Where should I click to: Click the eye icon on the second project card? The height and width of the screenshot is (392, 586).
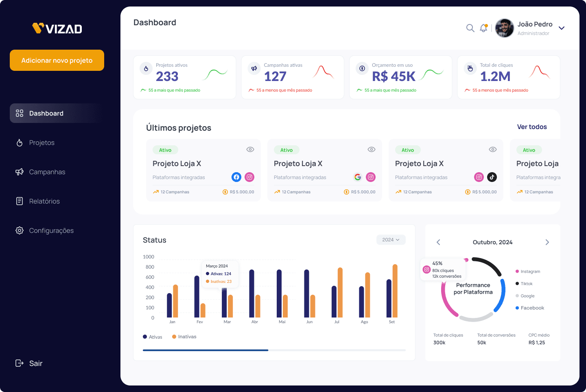tap(371, 149)
